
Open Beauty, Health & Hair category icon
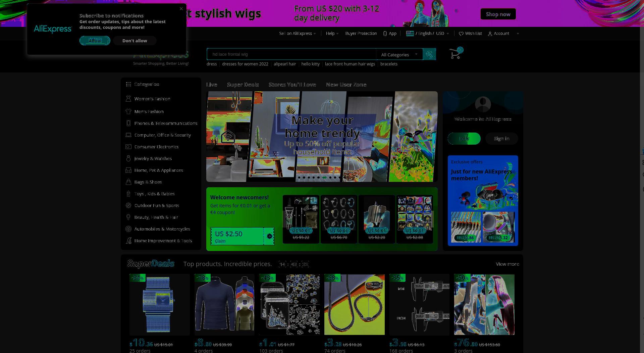(x=128, y=217)
